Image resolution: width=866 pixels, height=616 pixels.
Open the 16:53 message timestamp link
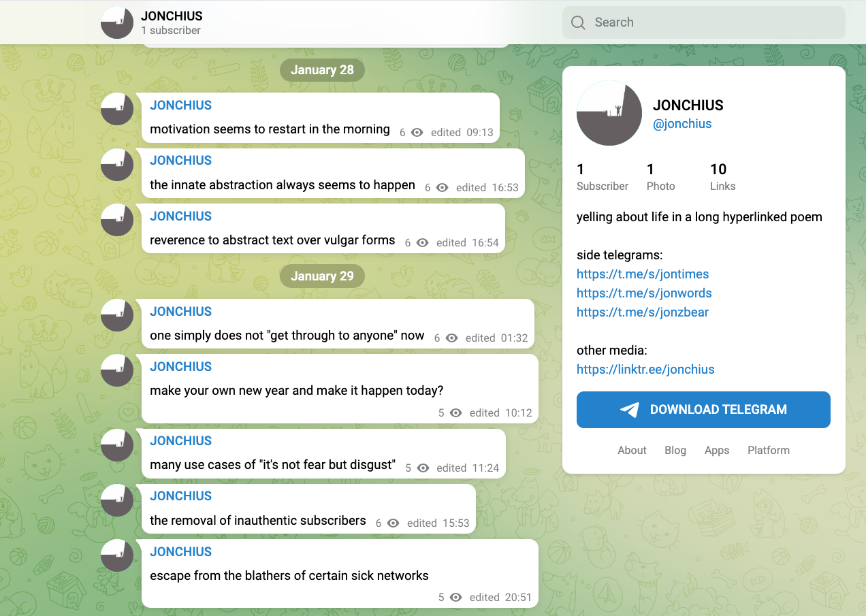coord(505,188)
